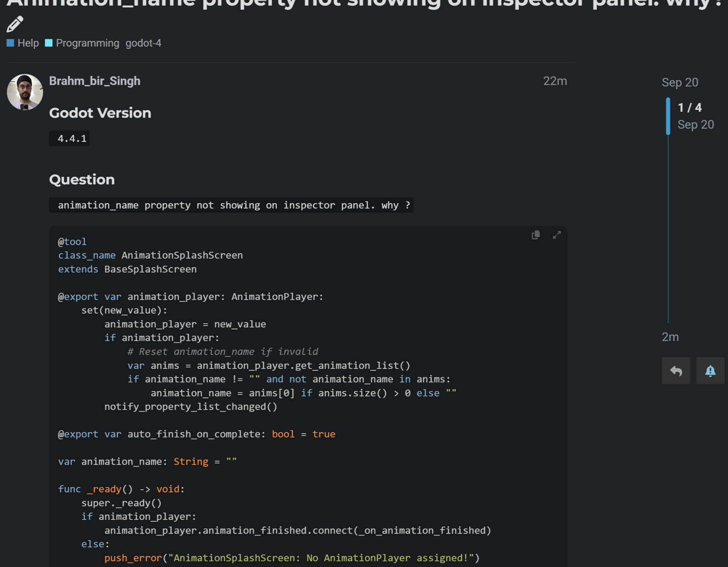Viewport: 728px width, 567px height.
Task: Jump to last post 2m ago
Action: [x=670, y=337]
